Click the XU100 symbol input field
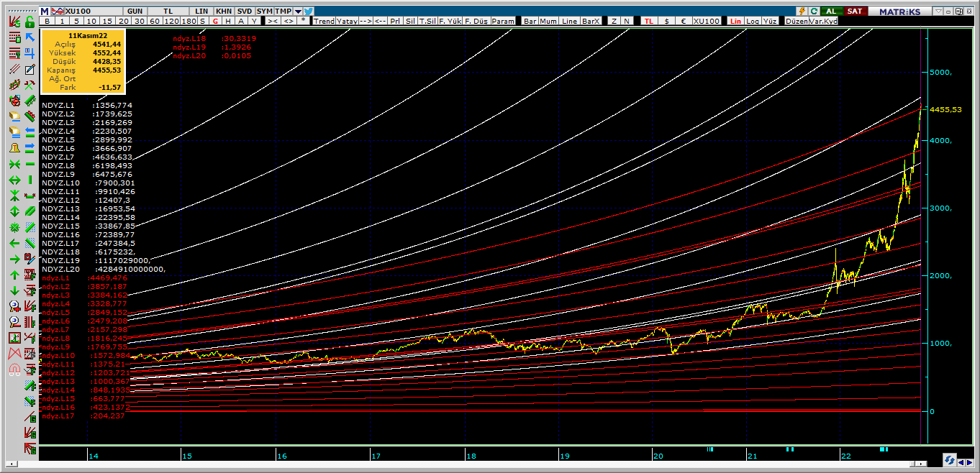The image size is (980, 473). click(x=93, y=12)
